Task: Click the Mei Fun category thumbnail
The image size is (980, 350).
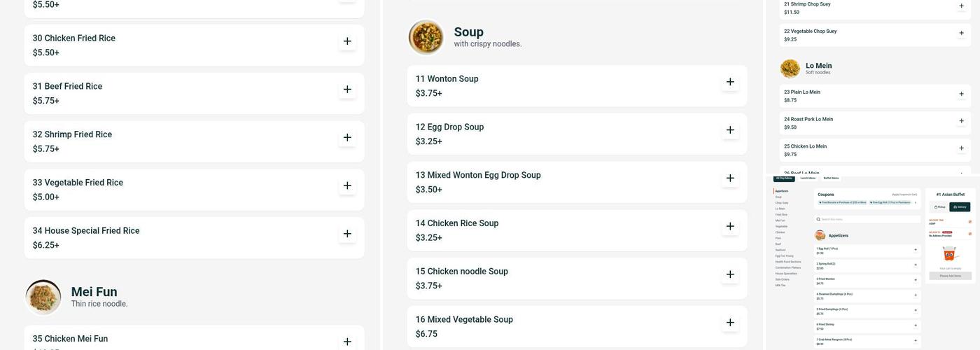Action: pyautogui.click(x=43, y=297)
